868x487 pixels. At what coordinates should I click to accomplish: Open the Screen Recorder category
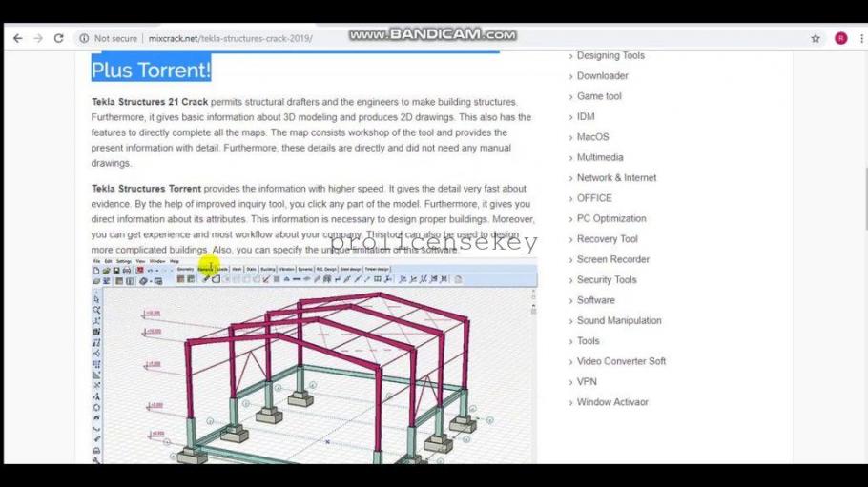pos(613,259)
